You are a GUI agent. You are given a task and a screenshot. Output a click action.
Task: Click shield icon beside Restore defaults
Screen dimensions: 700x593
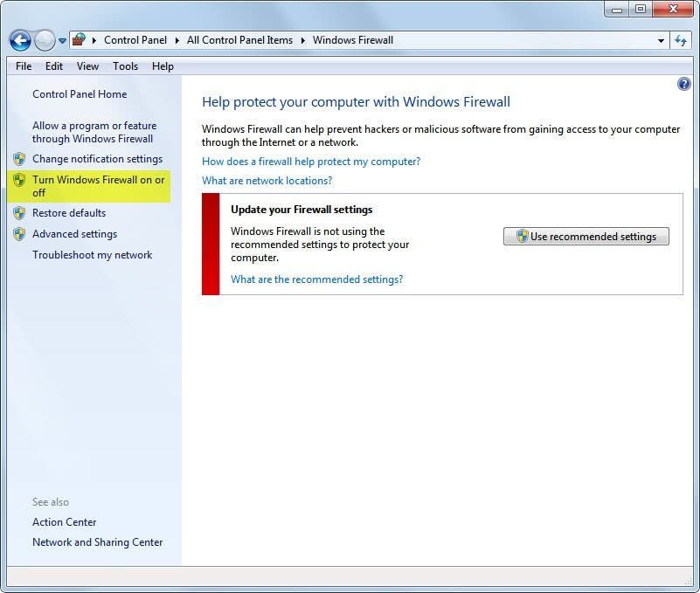point(19,213)
